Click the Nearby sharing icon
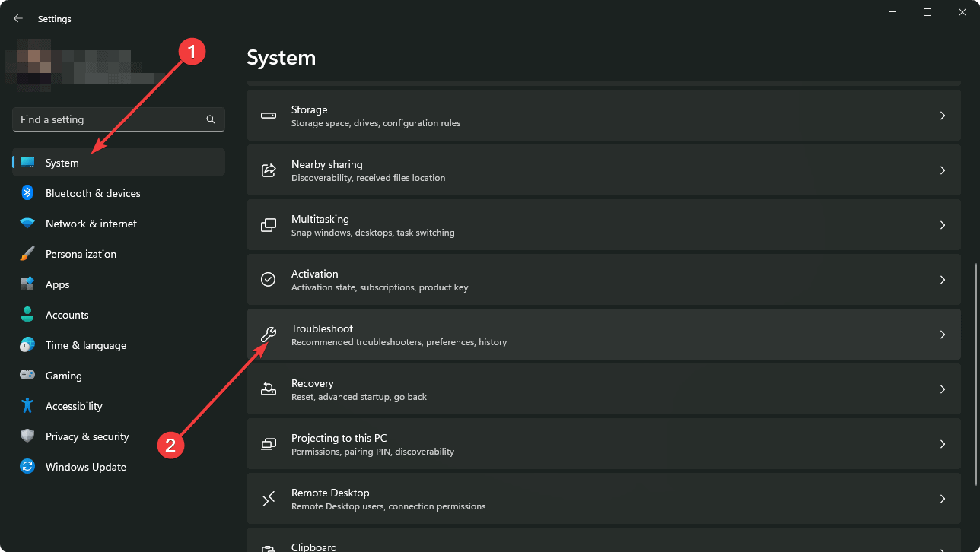The image size is (980, 552). (268, 170)
